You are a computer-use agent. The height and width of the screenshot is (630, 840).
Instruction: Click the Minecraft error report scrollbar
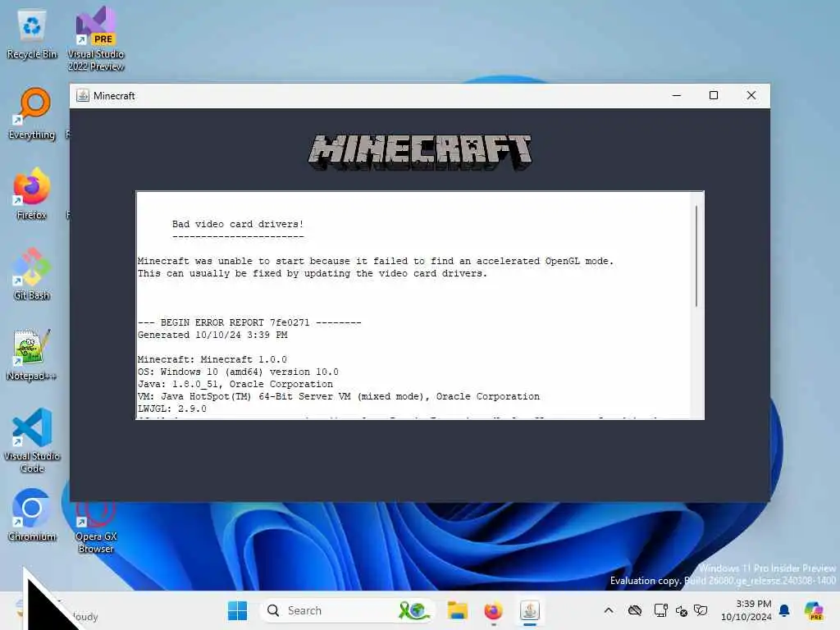click(696, 256)
